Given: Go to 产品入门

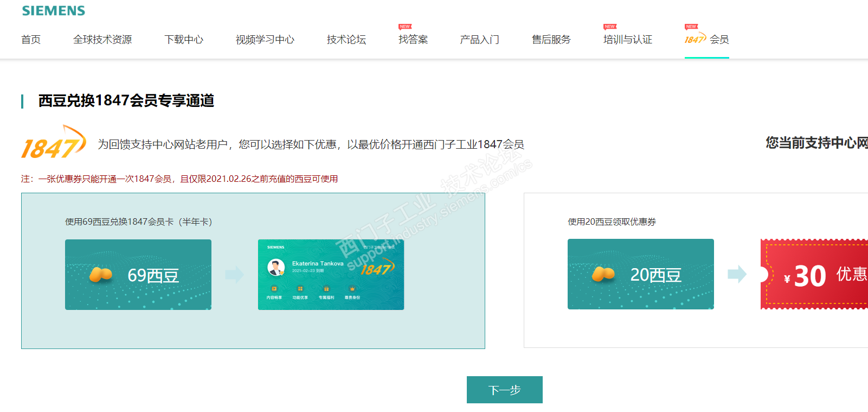Looking at the screenshot, I should click(480, 40).
